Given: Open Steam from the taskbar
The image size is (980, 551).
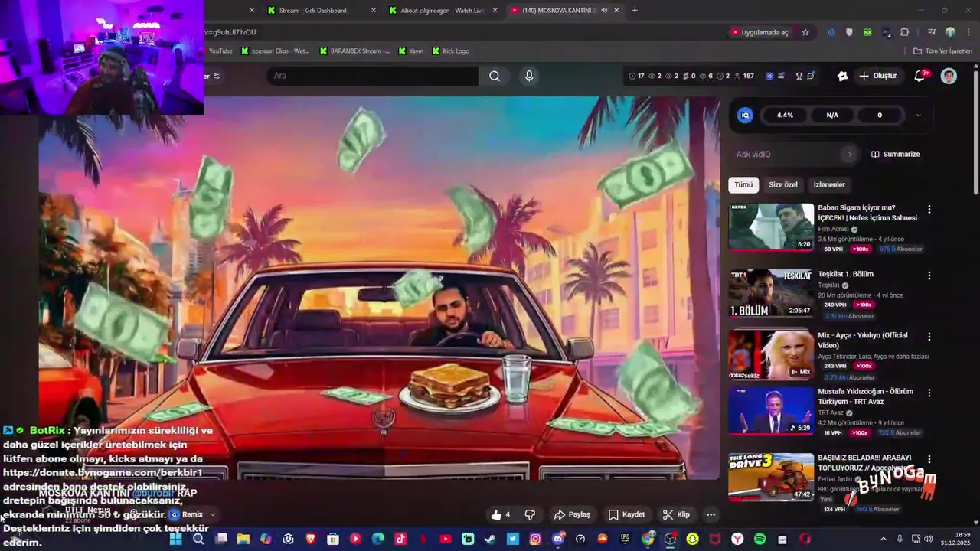Looking at the screenshot, I should coord(490,539).
